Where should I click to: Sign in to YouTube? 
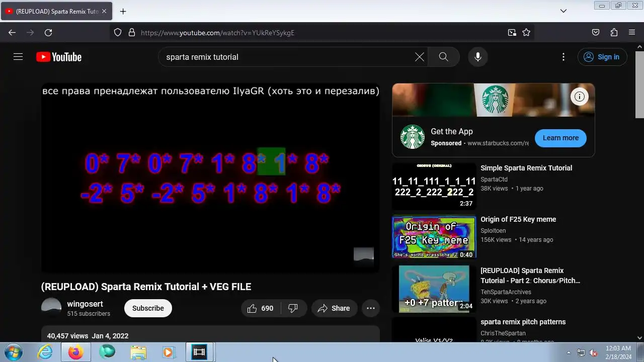click(602, 57)
